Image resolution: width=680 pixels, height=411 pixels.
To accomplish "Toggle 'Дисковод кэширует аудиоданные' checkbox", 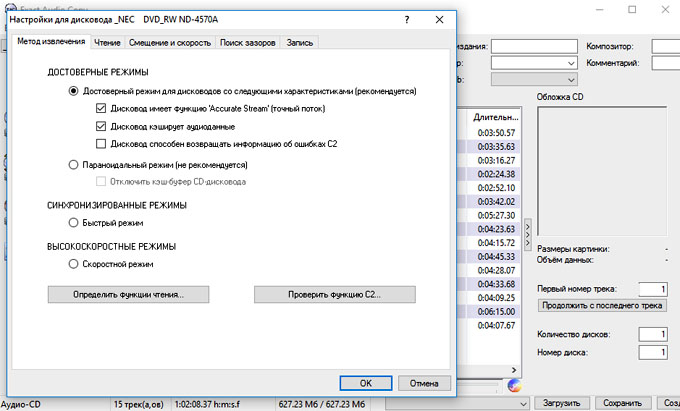I will pyautogui.click(x=100, y=126).
